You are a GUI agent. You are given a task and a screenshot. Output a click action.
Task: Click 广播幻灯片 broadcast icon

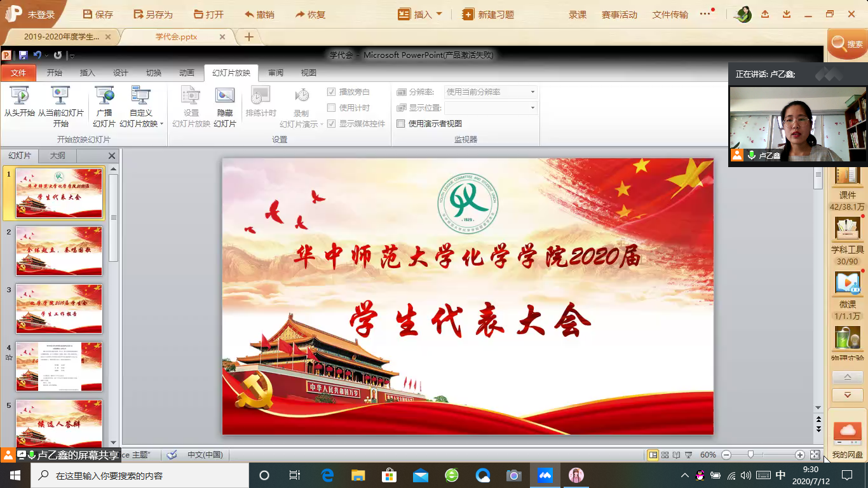click(104, 96)
